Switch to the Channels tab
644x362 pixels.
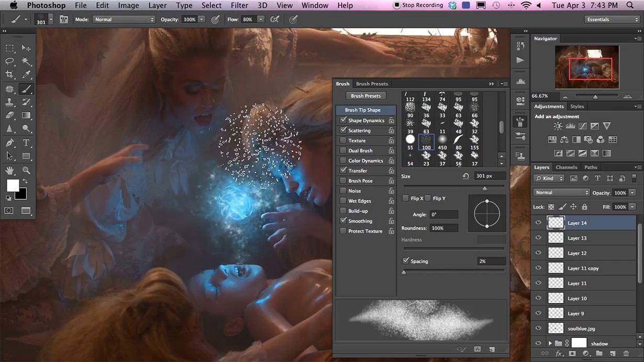(x=566, y=167)
